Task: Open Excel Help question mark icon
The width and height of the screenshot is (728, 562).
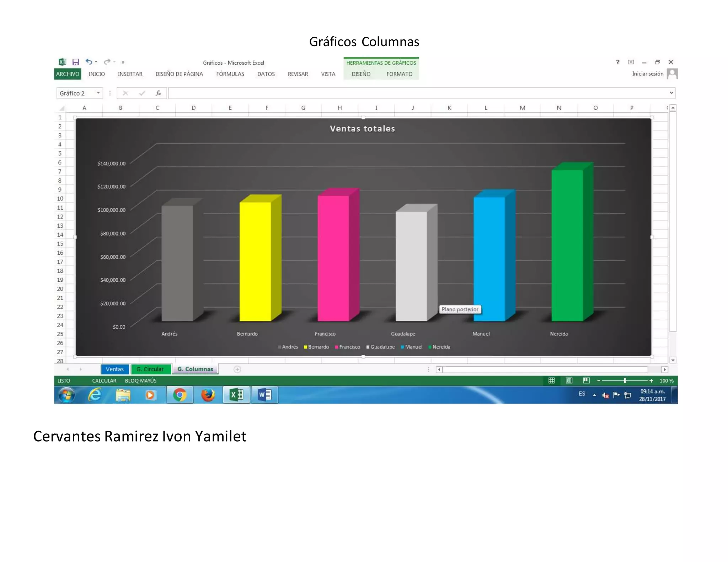Action: (617, 62)
